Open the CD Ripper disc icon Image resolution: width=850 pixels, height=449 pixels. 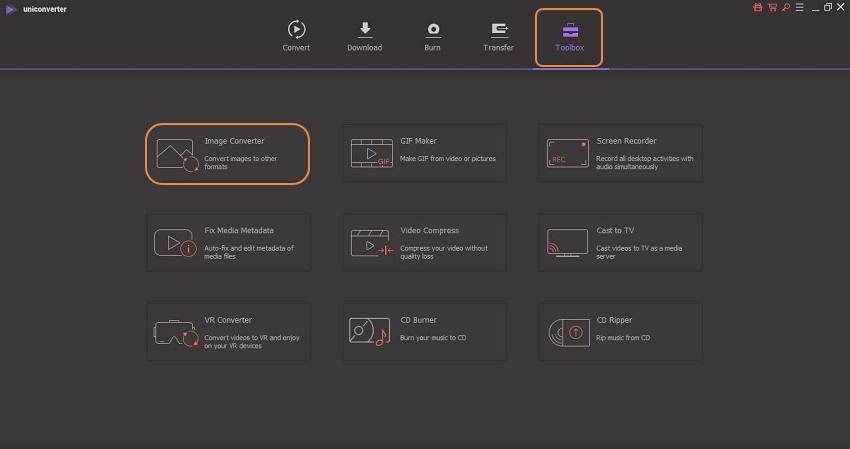566,332
